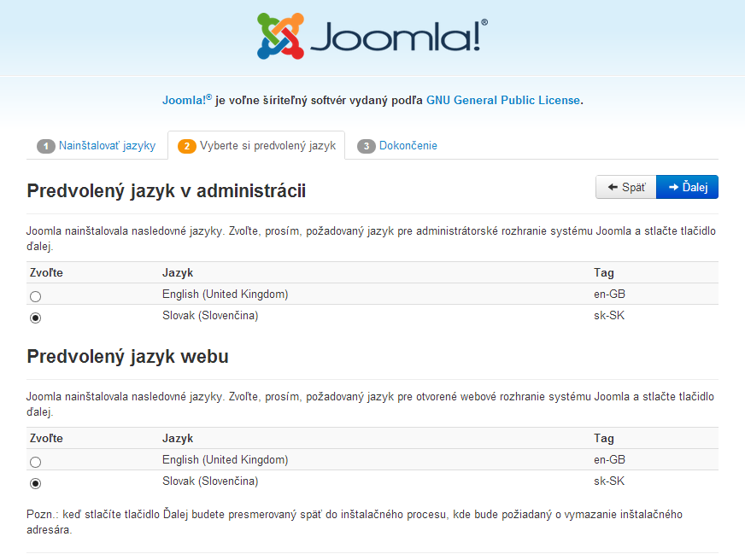Click Jazyk column header in administration table

178,273
